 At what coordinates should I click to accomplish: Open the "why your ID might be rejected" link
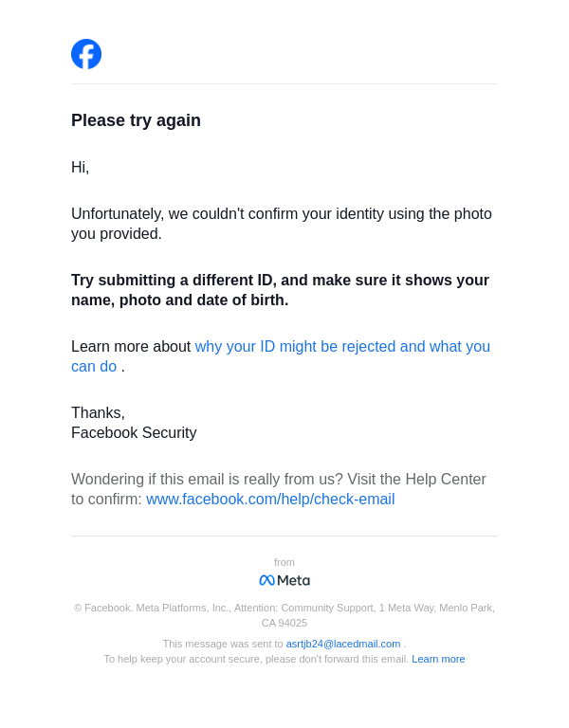[x=342, y=347]
